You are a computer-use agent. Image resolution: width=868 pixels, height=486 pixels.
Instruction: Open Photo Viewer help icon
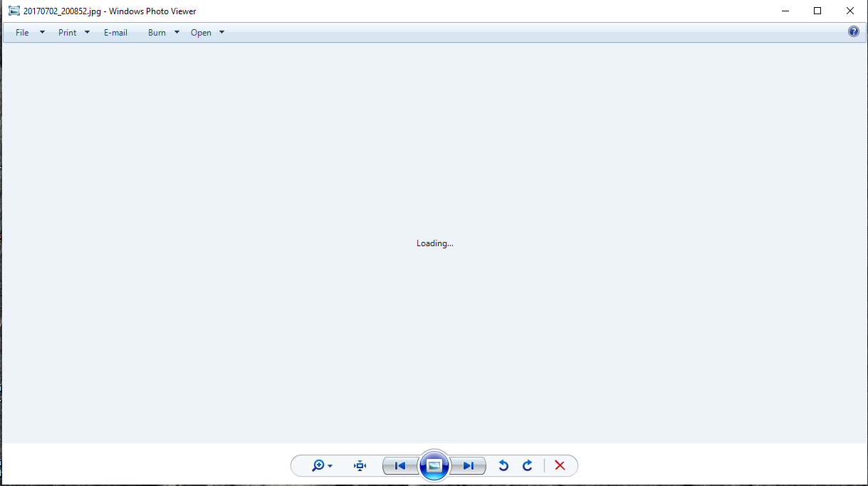[854, 32]
